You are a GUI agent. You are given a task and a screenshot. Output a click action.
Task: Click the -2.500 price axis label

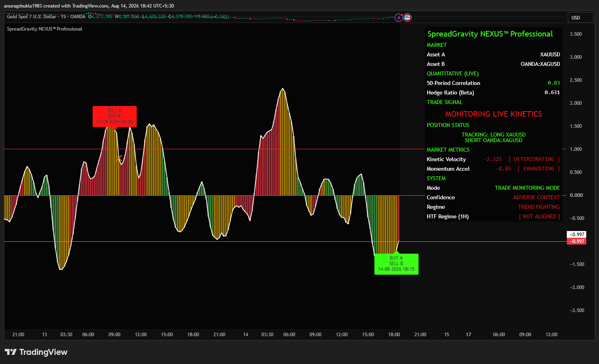coord(577,310)
